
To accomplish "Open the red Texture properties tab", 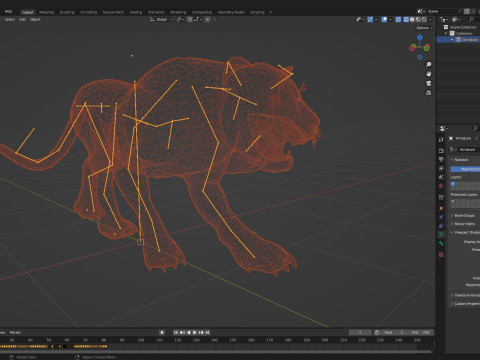I will pyautogui.click(x=441, y=255).
